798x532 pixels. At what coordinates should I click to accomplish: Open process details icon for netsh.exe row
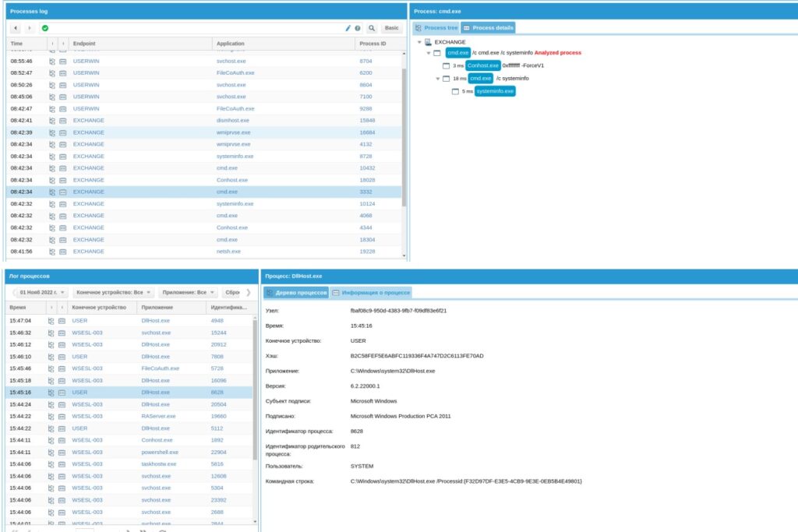click(63, 252)
